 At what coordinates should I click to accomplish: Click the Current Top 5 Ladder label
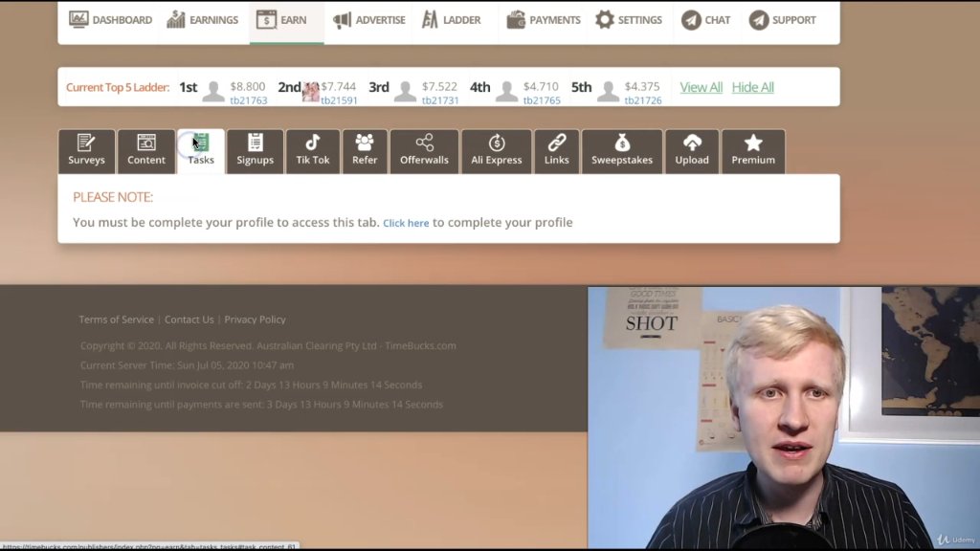(x=118, y=87)
